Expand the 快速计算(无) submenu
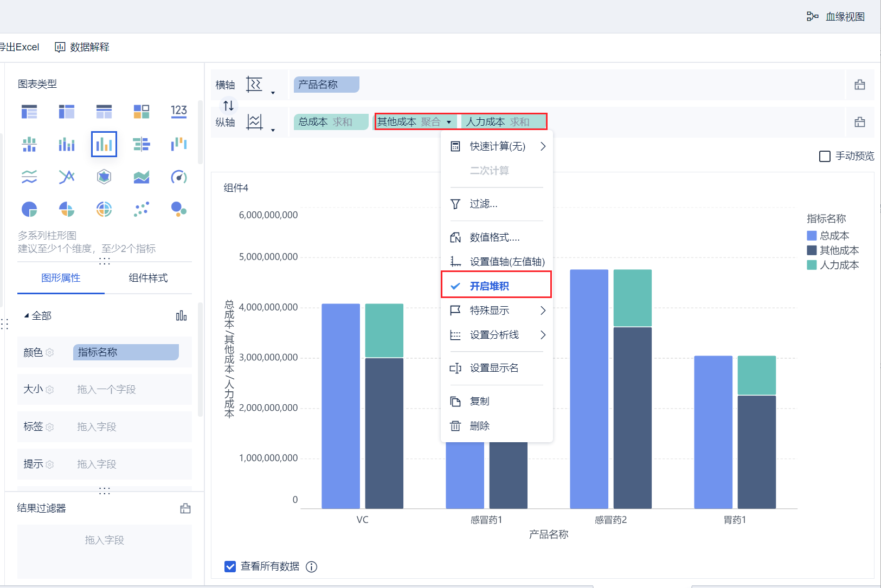 [543, 146]
